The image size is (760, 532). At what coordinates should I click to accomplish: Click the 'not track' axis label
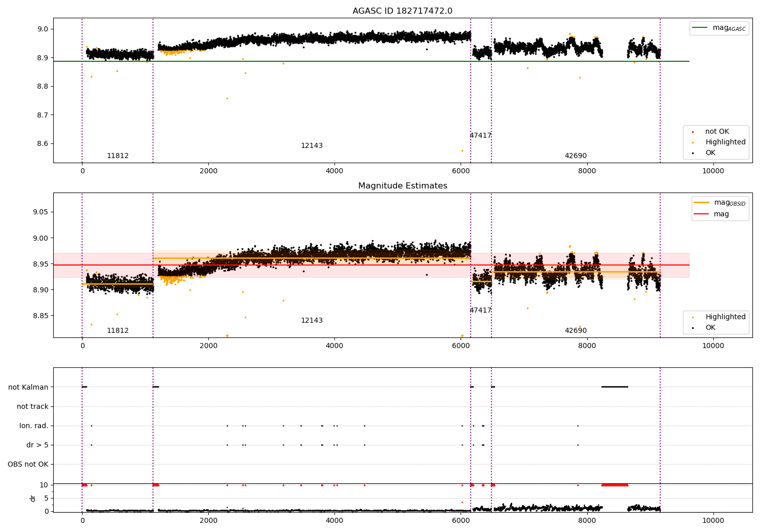[x=32, y=407]
